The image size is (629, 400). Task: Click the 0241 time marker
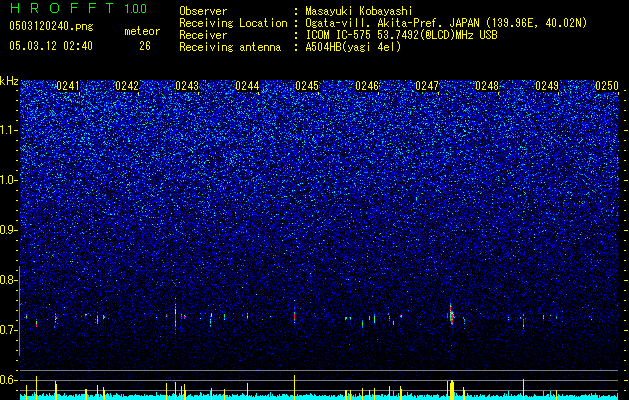tap(68, 86)
